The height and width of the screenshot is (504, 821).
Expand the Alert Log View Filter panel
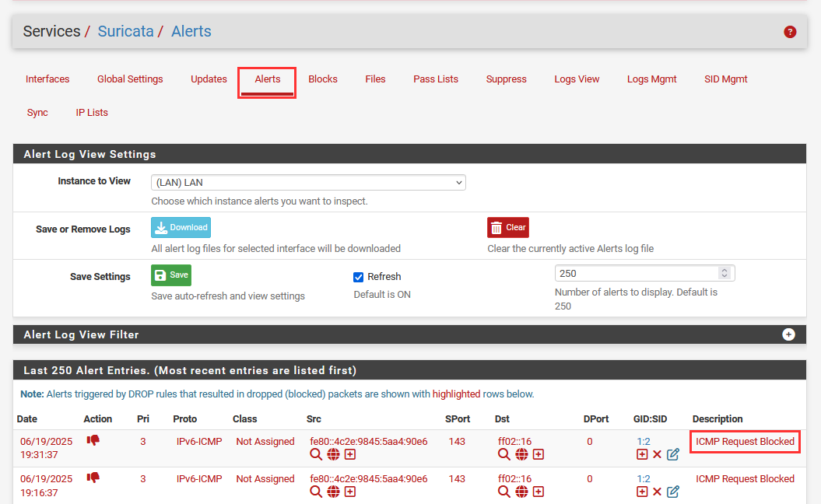(x=788, y=334)
